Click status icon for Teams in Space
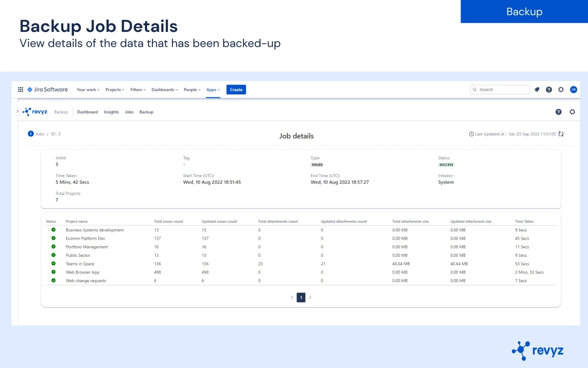 [53, 263]
